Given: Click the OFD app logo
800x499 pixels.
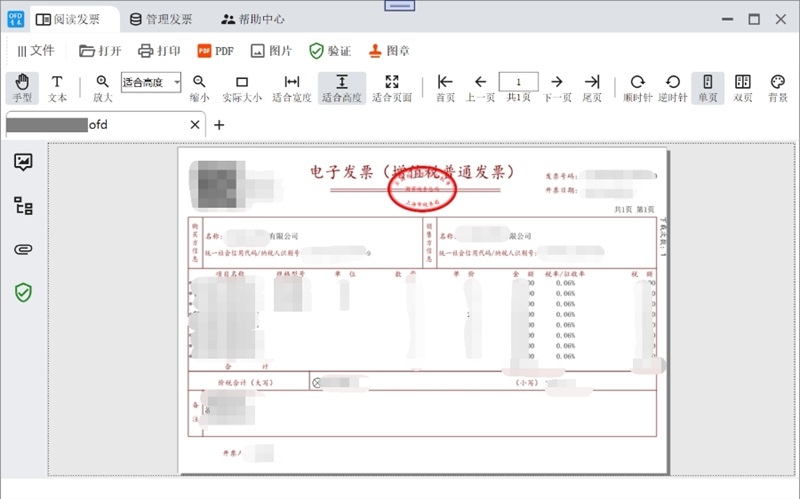Looking at the screenshot, I should pos(16,19).
